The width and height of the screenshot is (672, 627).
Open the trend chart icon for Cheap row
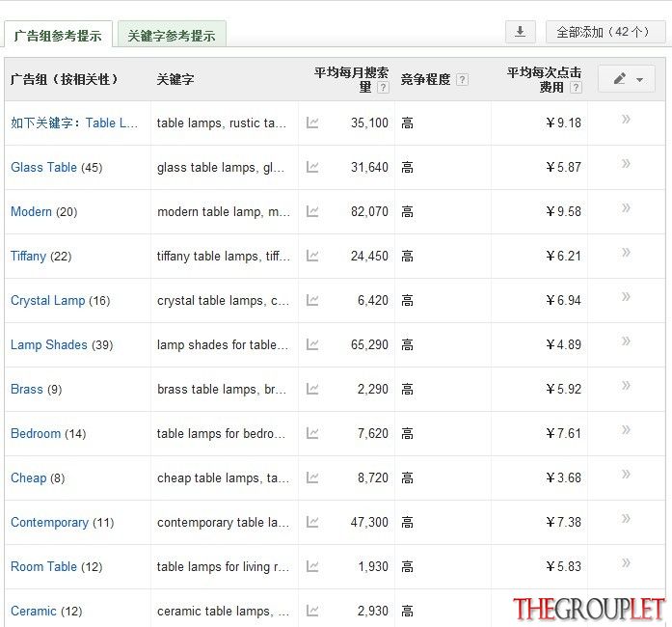(312, 477)
